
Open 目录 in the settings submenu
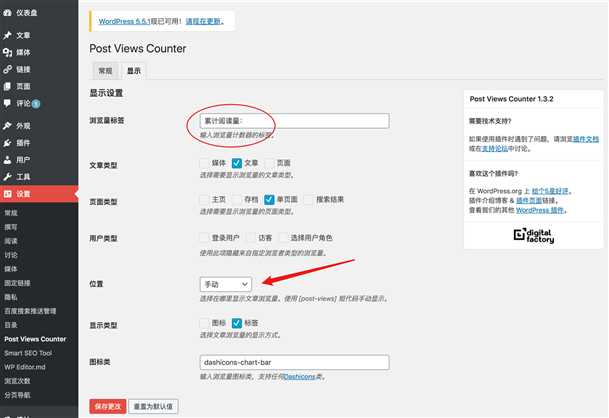pyautogui.click(x=11, y=325)
